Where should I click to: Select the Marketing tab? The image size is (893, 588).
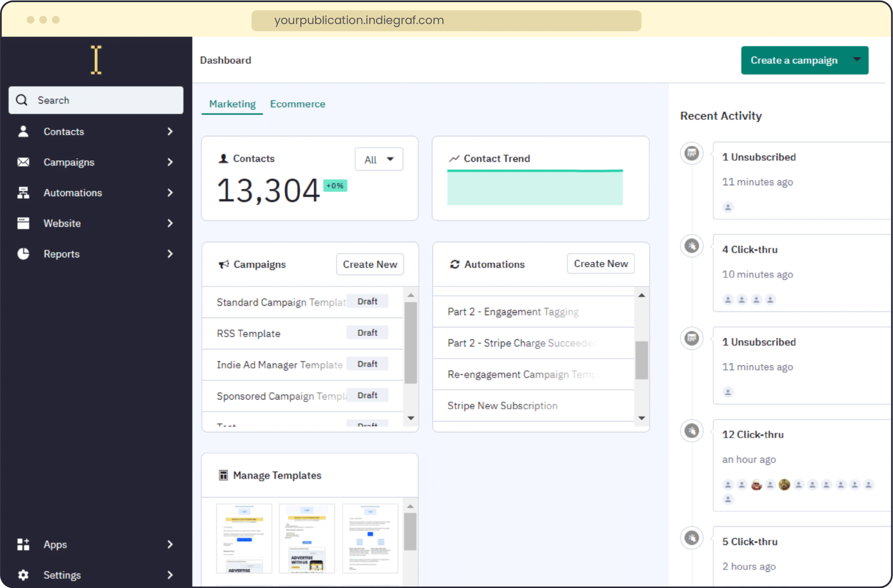232,104
